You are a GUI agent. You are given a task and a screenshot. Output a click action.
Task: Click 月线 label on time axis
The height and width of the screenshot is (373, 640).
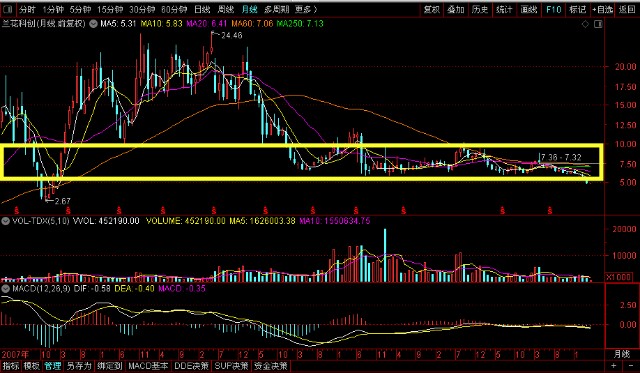tap(621, 354)
